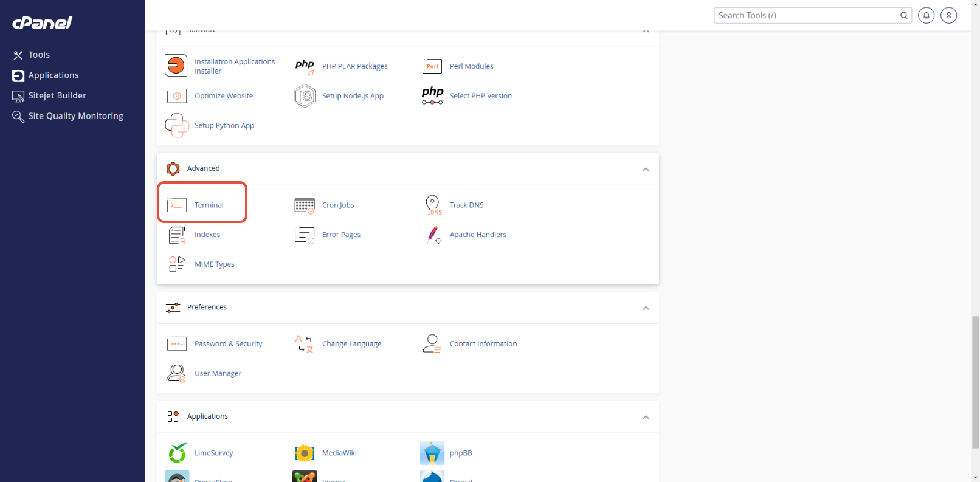Open the Contact Information icon
This screenshot has width=980, height=482.
(432, 343)
